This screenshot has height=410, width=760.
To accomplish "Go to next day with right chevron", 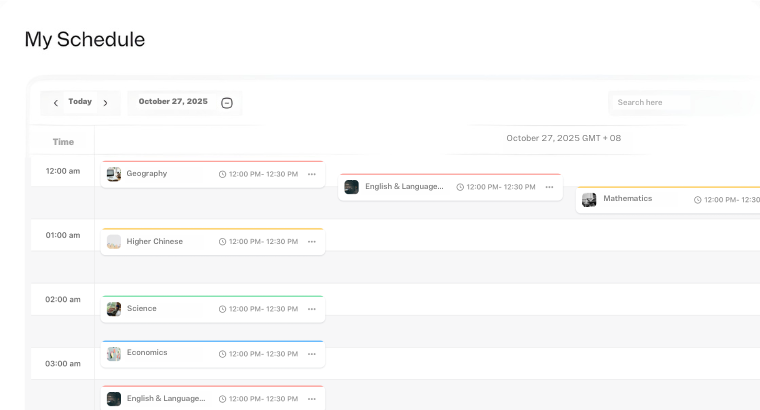I will (105, 103).
